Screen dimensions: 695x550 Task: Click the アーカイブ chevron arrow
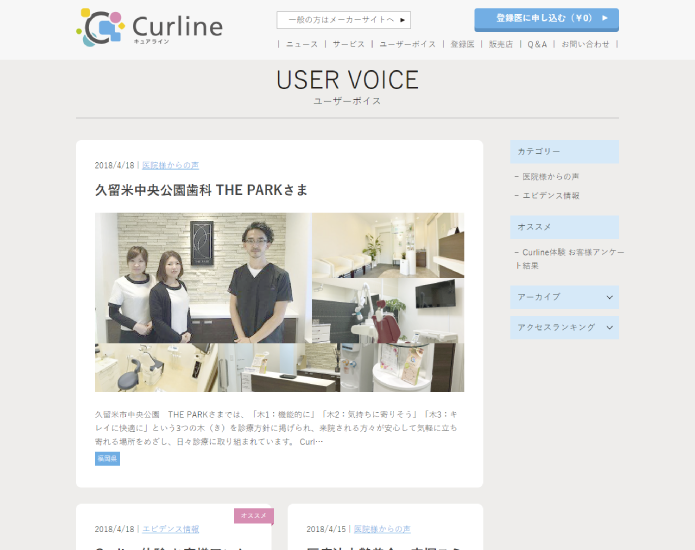point(609,297)
